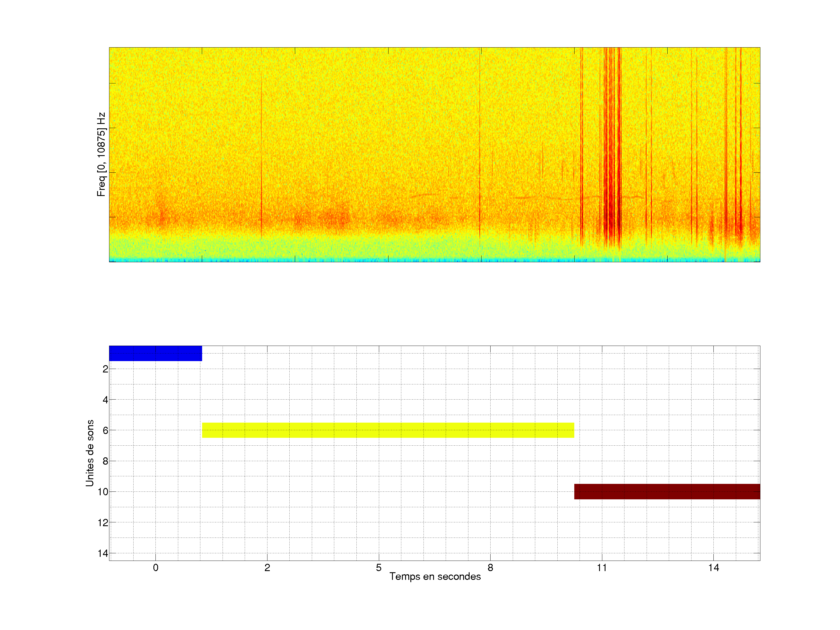Click x-axis tick label 2
The width and height of the screenshot is (840, 630).
267,568
